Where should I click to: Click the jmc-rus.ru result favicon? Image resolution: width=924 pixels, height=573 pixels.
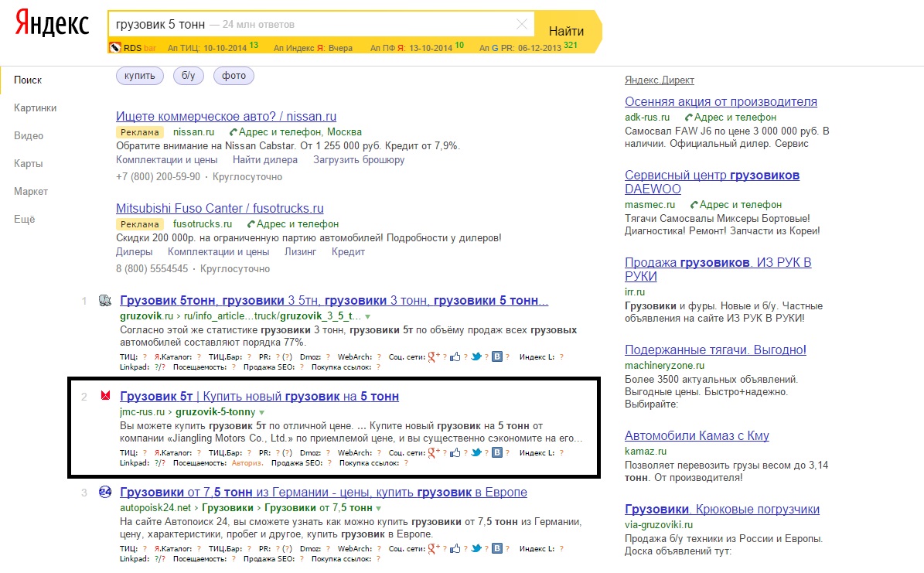pos(105,396)
